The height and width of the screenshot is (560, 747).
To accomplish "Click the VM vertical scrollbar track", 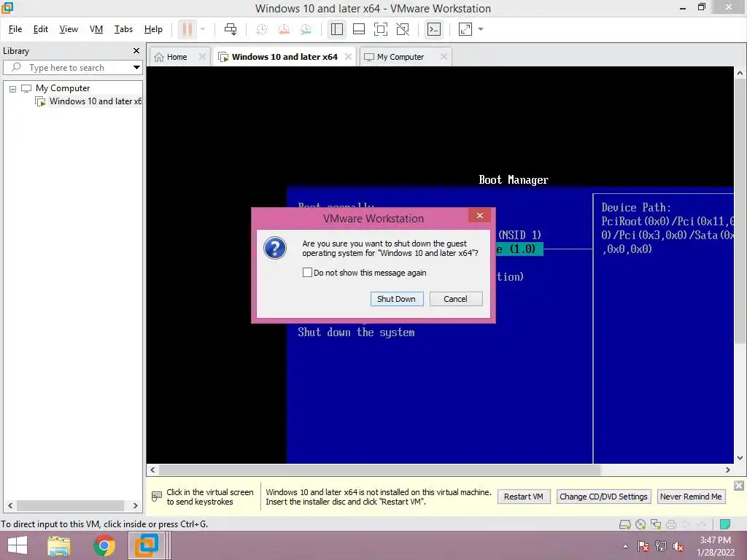I will point(740,397).
